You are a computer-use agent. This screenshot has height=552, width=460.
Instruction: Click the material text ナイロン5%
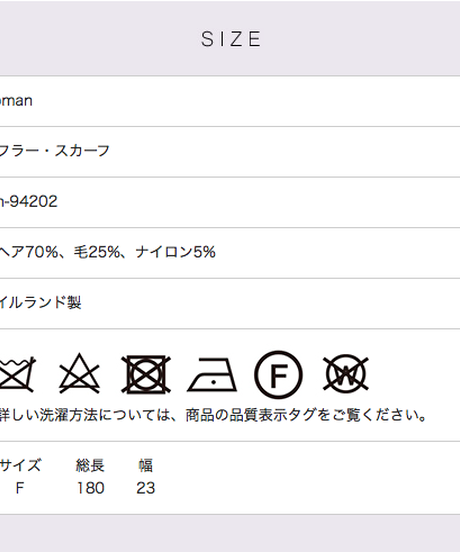pyautogui.click(x=175, y=252)
